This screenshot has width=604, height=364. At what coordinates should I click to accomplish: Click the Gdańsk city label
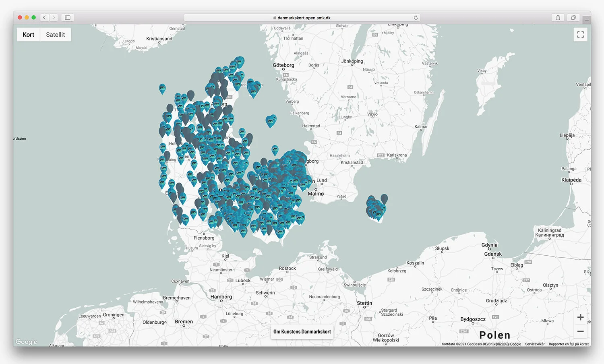tap(493, 254)
